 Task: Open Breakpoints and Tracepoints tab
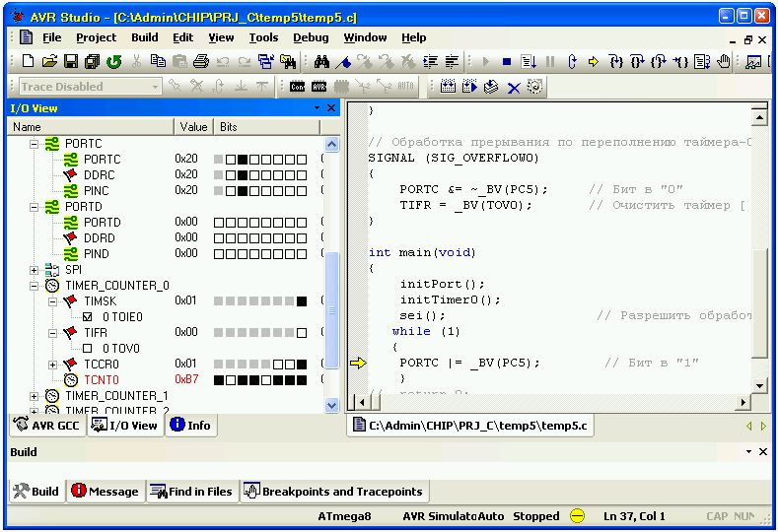tap(334, 492)
